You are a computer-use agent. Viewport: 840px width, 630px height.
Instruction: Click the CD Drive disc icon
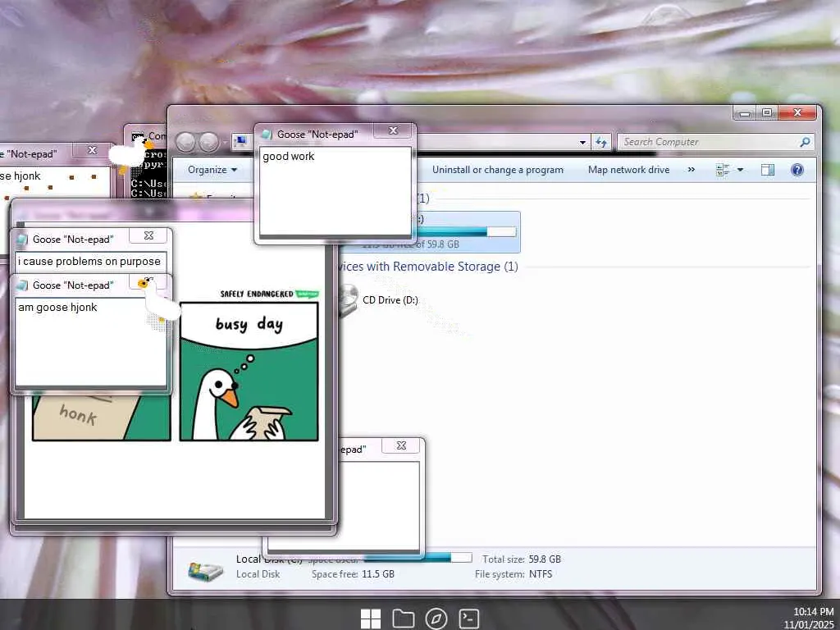349,300
